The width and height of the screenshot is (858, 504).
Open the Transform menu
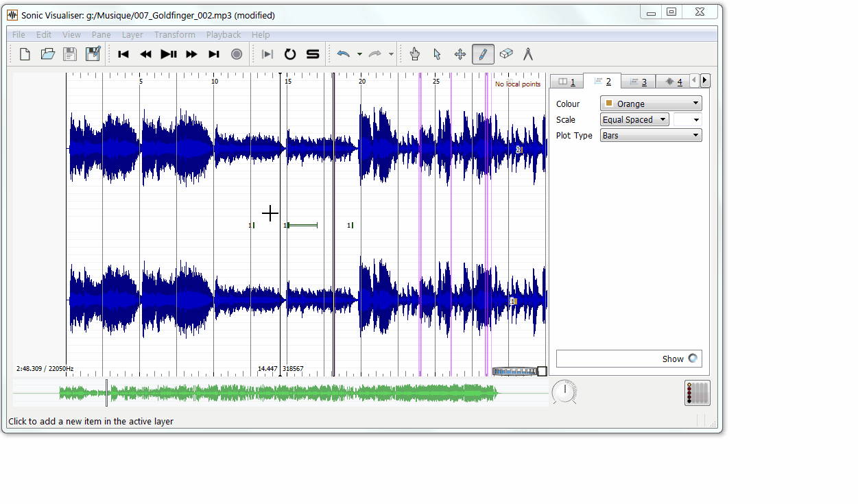coord(174,34)
